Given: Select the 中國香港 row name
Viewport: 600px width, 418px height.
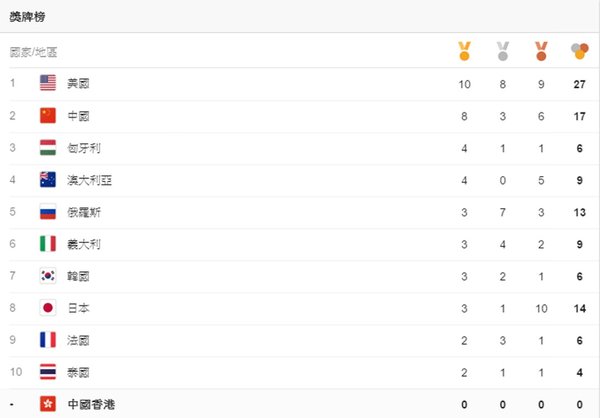Looking at the screenshot, I should pyautogui.click(x=91, y=404).
